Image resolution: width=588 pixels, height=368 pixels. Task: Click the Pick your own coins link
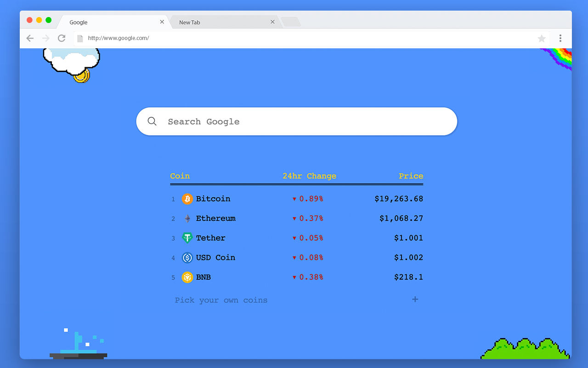tap(221, 300)
